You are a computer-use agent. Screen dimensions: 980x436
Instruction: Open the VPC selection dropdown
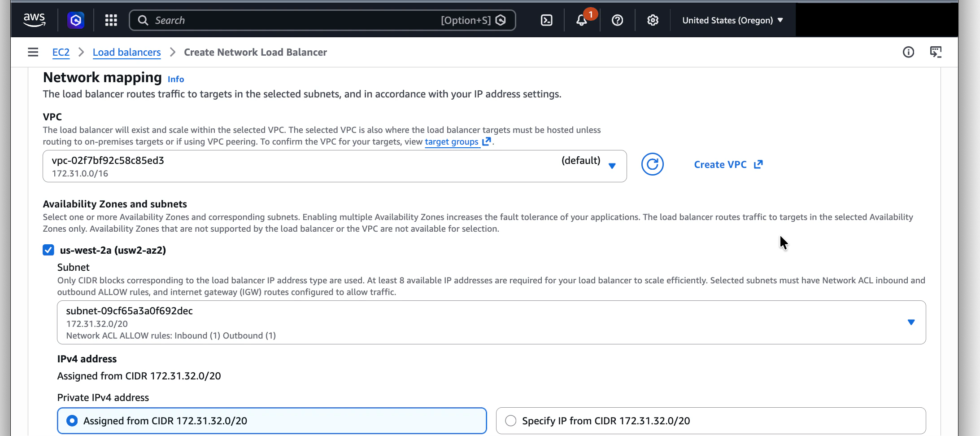pos(613,166)
